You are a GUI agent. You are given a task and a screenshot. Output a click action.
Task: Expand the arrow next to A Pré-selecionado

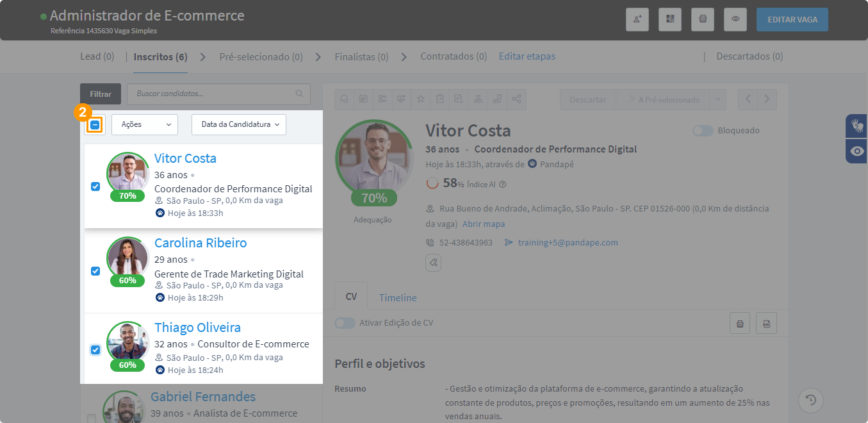click(718, 99)
